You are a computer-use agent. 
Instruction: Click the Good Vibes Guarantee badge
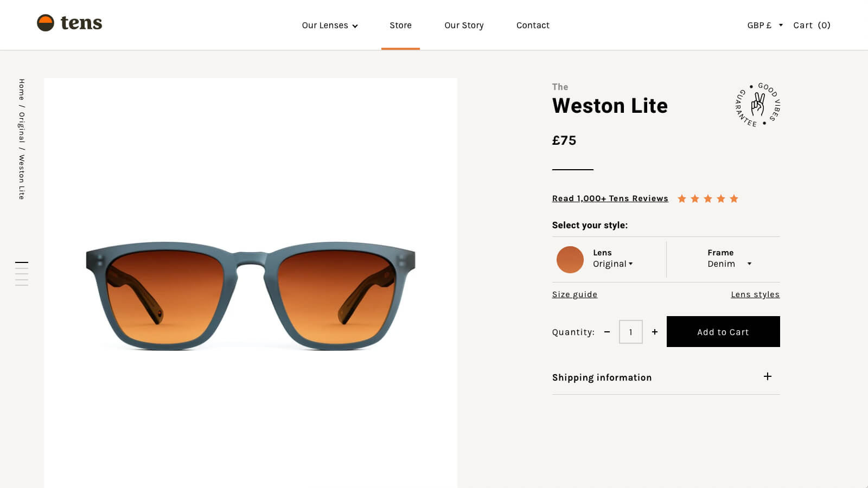[758, 105]
